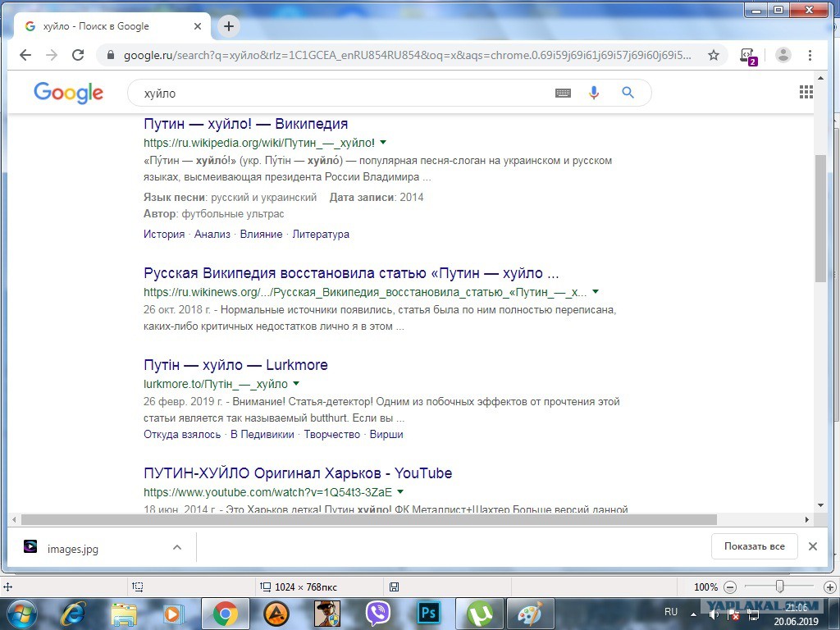Click the page scroll up arrow
Image resolution: width=840 pixels, height=630 pixels.
pyautogui.click(x=820, y=79)
